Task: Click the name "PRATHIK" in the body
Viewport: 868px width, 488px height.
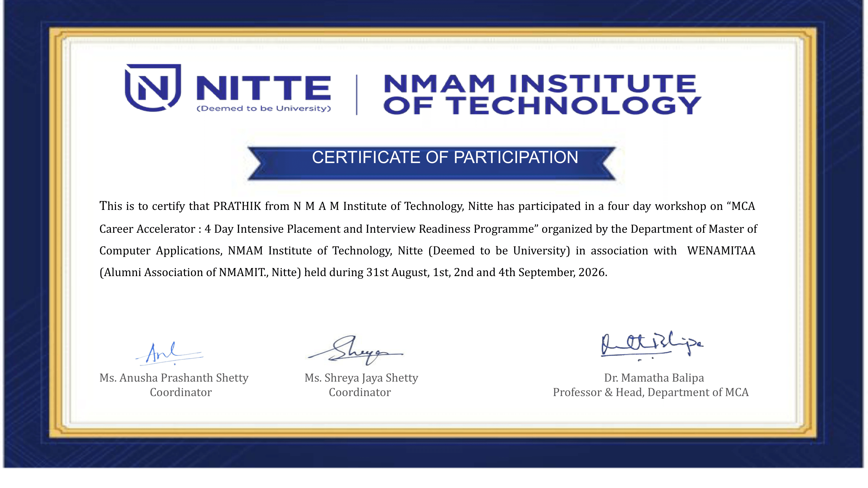Action: coord(237,206)
